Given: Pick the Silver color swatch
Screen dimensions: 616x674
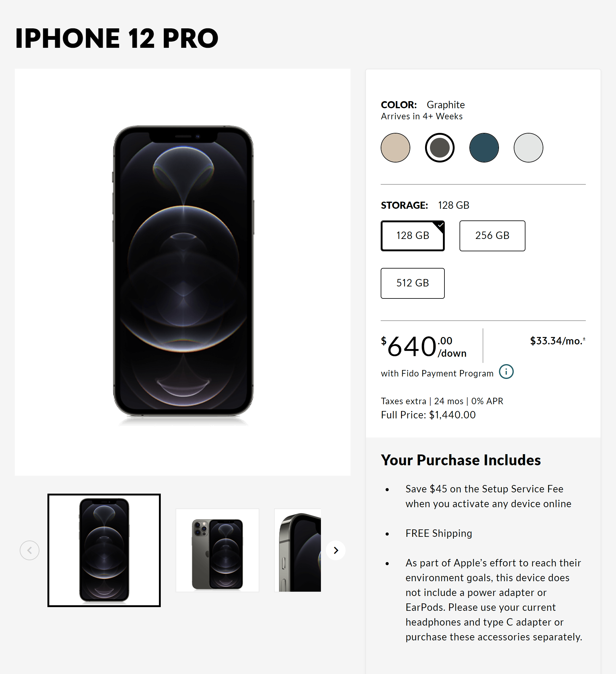Looking at the screenshot, I should pos(529,148).
